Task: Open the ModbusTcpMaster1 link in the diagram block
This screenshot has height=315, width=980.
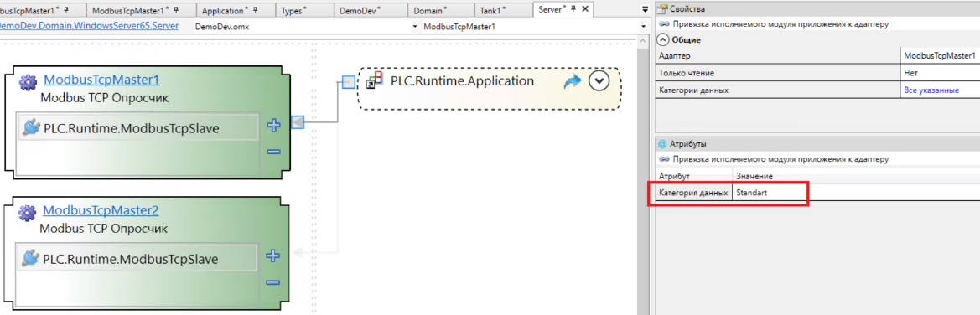Action: (x=102, y=80)
